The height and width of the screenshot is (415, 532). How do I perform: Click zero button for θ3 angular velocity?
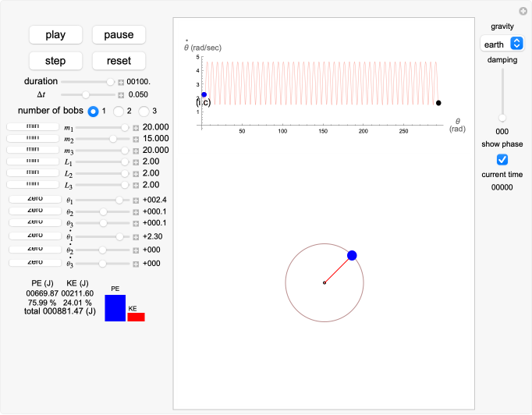tap(35, 263)
